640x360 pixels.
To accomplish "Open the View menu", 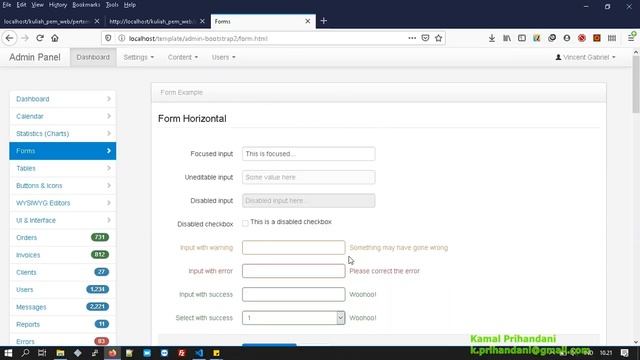I will point(37,5).
